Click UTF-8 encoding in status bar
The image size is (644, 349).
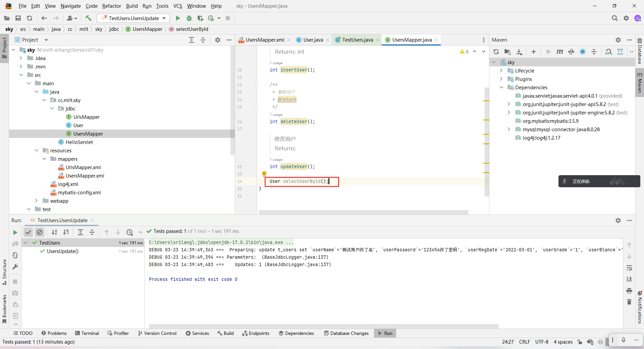coord(542,342)
